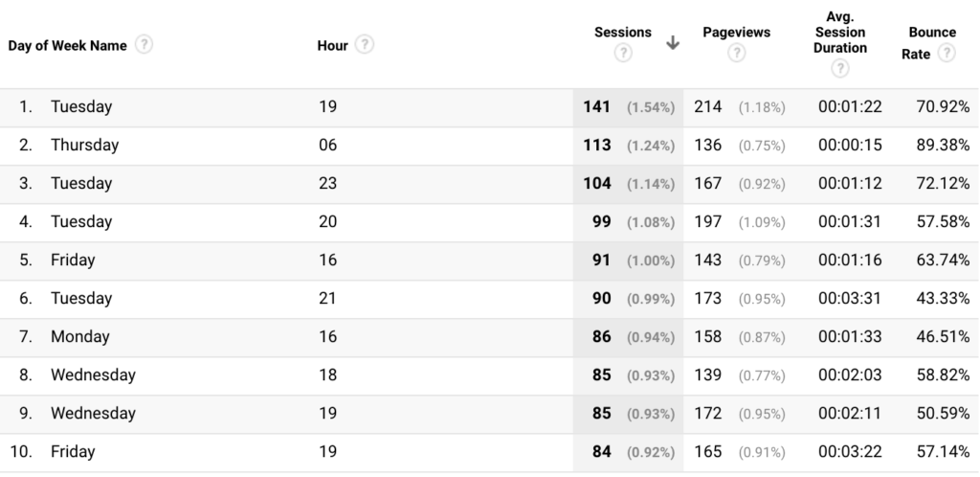This screenshot has width=980, height=477.
Task: Sort table by Sessions column header
Action: tap(622, 33)
